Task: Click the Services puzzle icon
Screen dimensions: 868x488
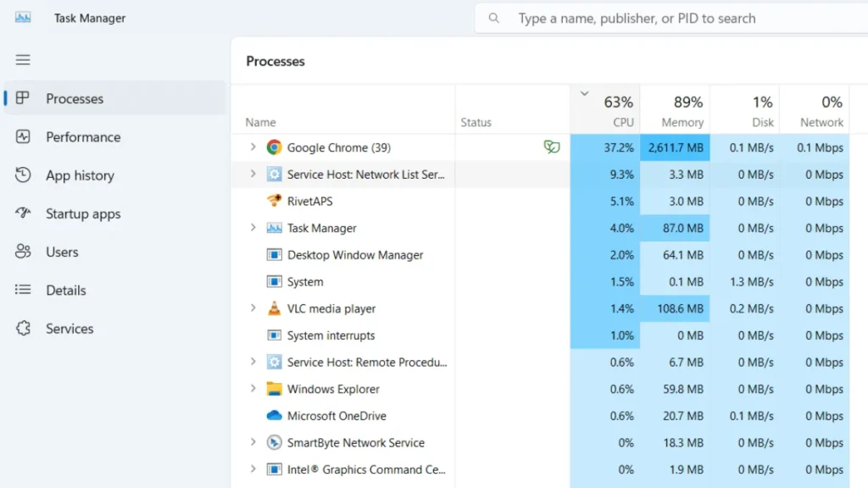Action: pos(23,328)
